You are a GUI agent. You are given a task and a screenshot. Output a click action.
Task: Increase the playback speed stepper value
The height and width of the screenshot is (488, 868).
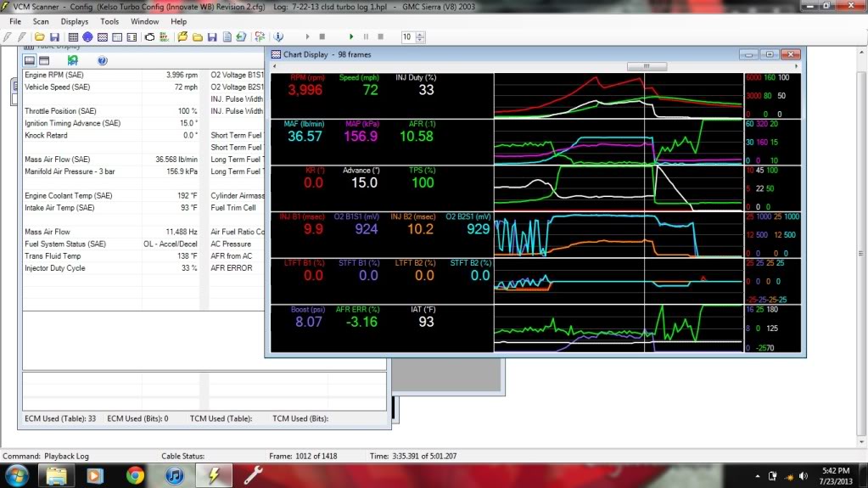[420, 34]
